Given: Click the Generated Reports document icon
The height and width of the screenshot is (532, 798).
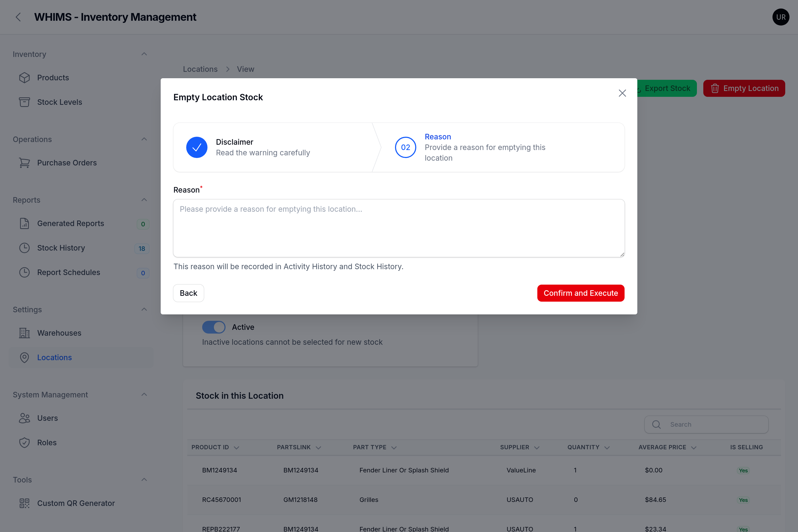Looking at the screenshot, I should pyautogui.click(x=24, y=224).
